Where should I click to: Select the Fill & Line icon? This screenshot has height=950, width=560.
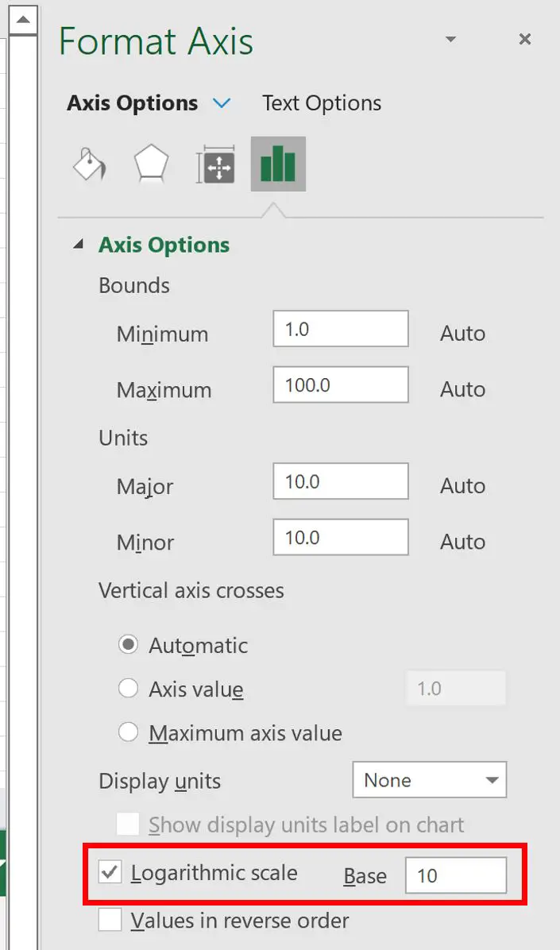(88, 164)
